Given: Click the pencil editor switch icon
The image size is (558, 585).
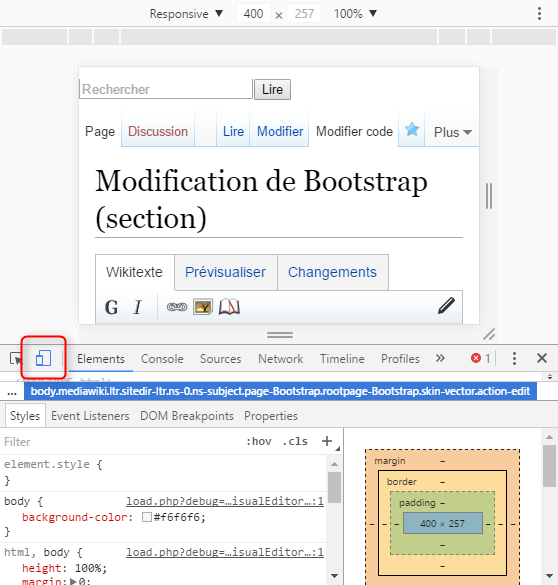Looking at the screenshot, I should point(446,306).
